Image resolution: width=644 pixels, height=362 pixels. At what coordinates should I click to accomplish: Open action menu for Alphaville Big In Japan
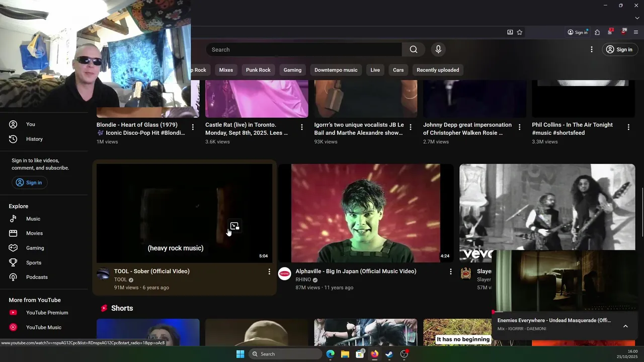451,271
